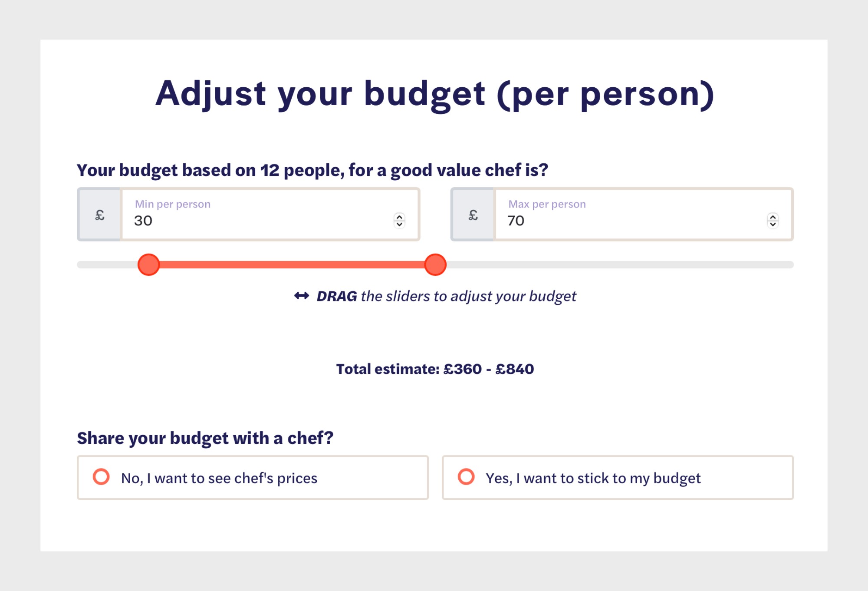Select the 'No, I want to see chef's prices' radio
Viewport: 868px width, 591px height.
(x=101, y=477)
